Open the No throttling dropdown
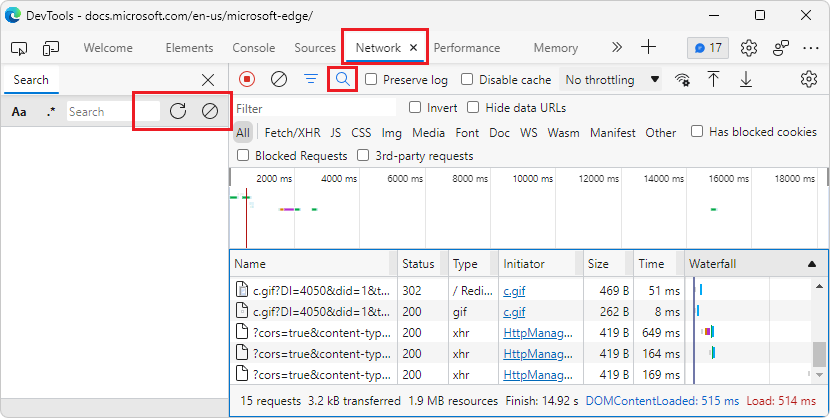The width and height of the screenshot is (830, 418). click(x=610, y=80)
